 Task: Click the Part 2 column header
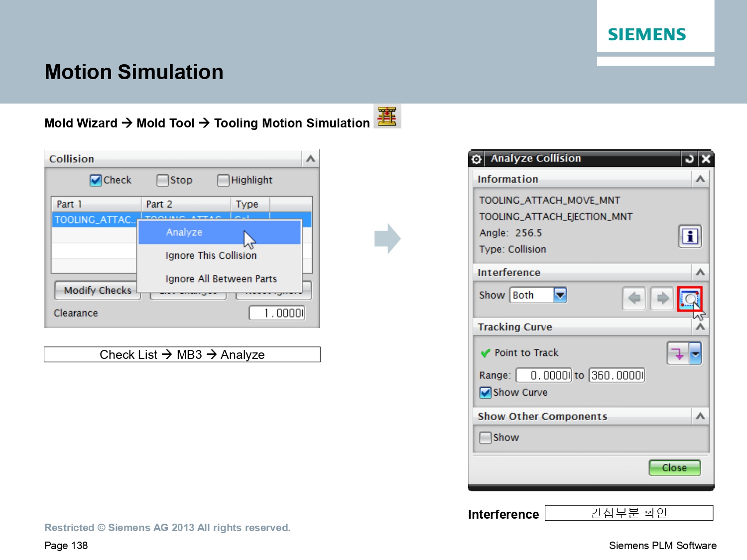[x=186, y=204]
